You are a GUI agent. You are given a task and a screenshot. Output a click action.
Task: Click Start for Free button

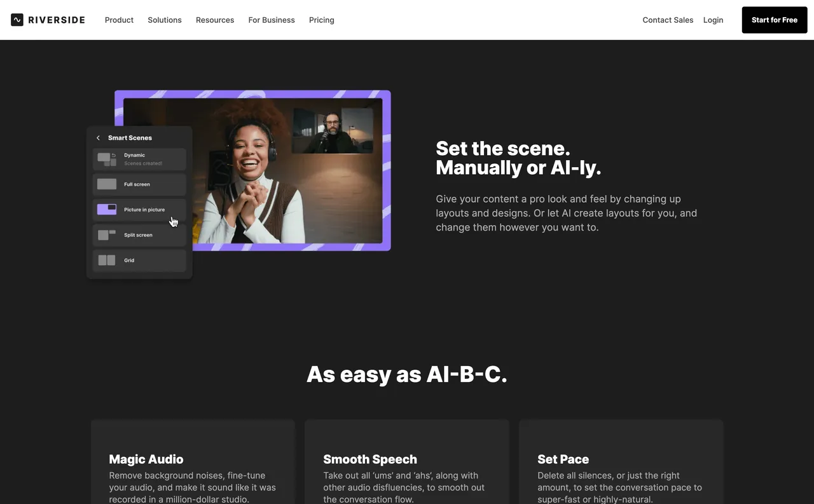[x=775, y=20]
